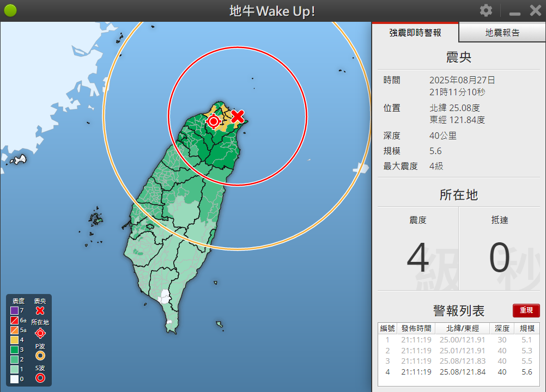Open settings with the gear icon
This screenshot has height=392, width=546.
[486, 11]
